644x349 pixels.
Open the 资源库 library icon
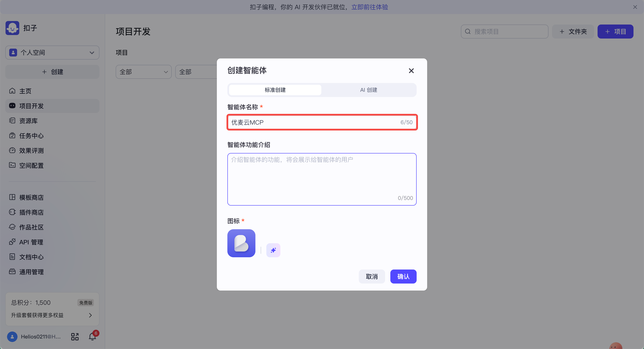pyautogui.click(x=12, y=121)
